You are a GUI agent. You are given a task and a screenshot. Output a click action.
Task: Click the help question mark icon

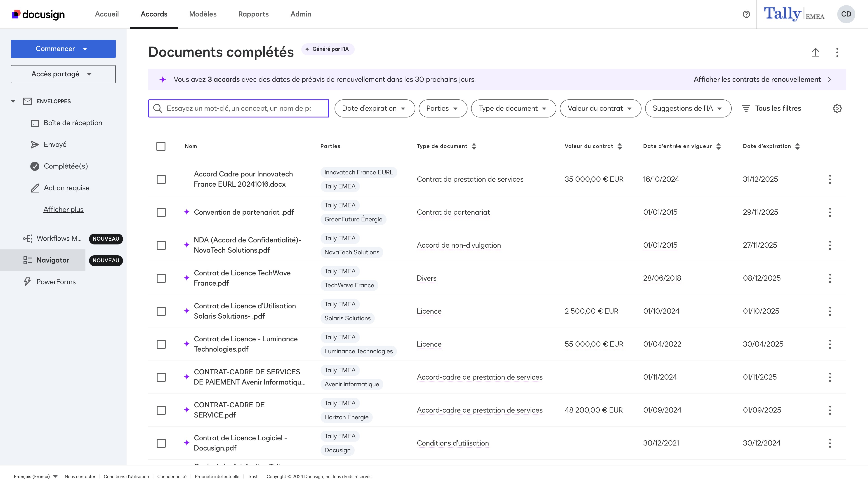pyautogui.click(x=746, y=14)
